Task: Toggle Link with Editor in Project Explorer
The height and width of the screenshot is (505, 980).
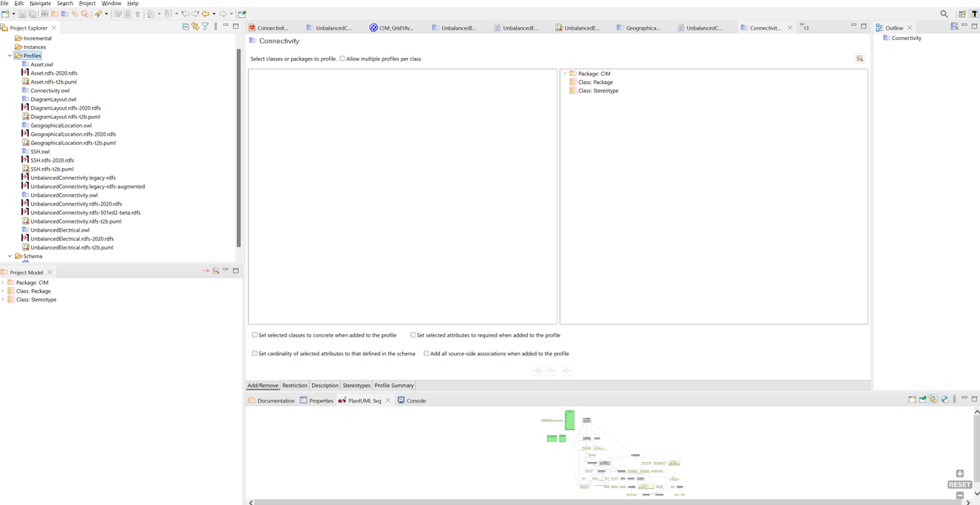Action: click(195, 27)
